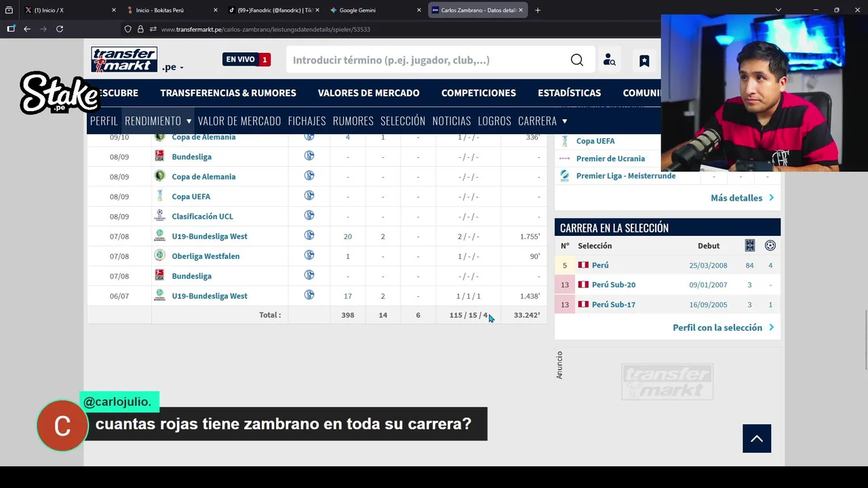Open Premier de Ucrania link

click(x=610, y=159)
